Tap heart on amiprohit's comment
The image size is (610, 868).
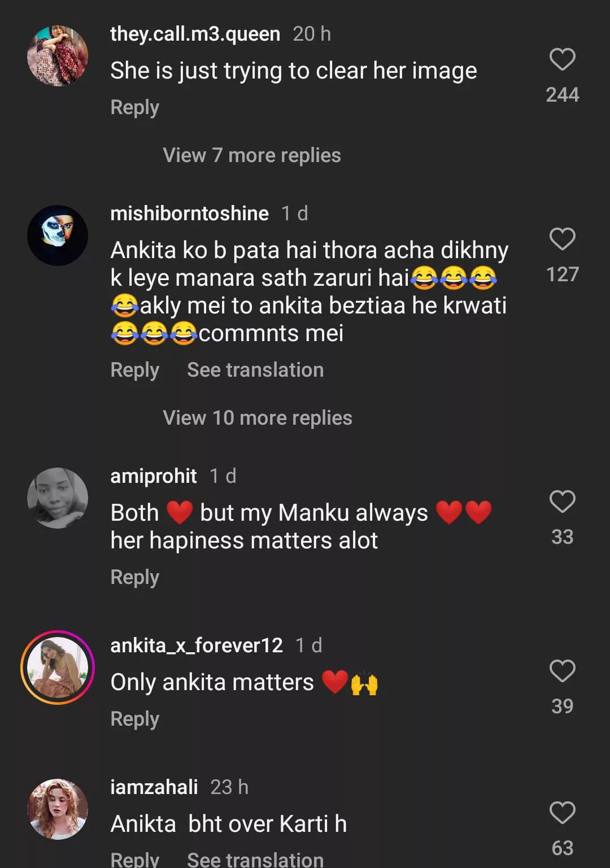click(x=562, y=501)
